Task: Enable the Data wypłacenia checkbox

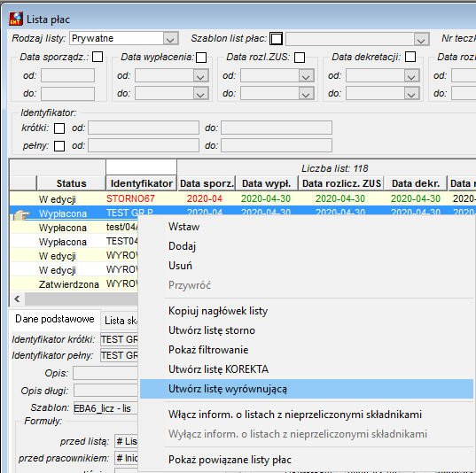Action: click(201, 58)
